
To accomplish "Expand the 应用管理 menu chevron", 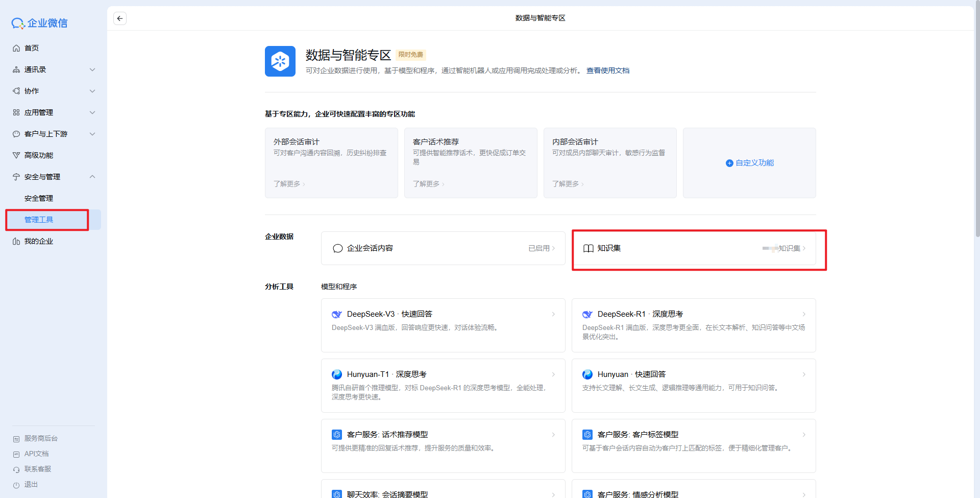I will coord(92,112).
